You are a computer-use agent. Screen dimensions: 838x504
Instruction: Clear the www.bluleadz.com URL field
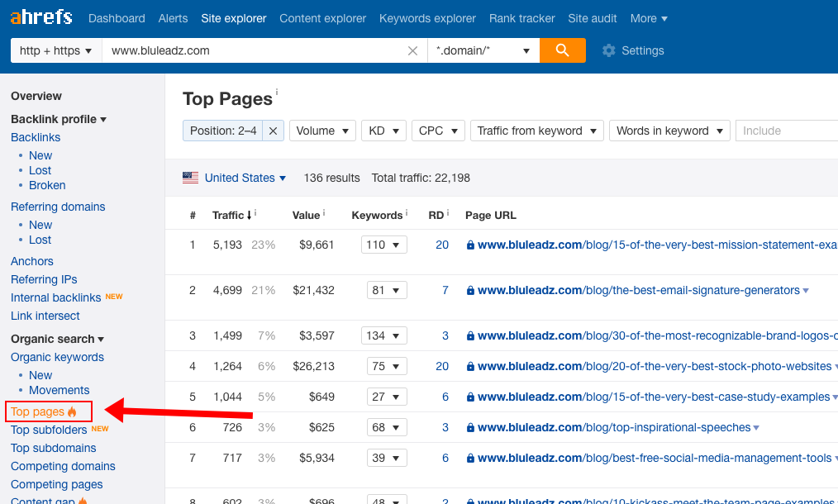click(412, 50)
